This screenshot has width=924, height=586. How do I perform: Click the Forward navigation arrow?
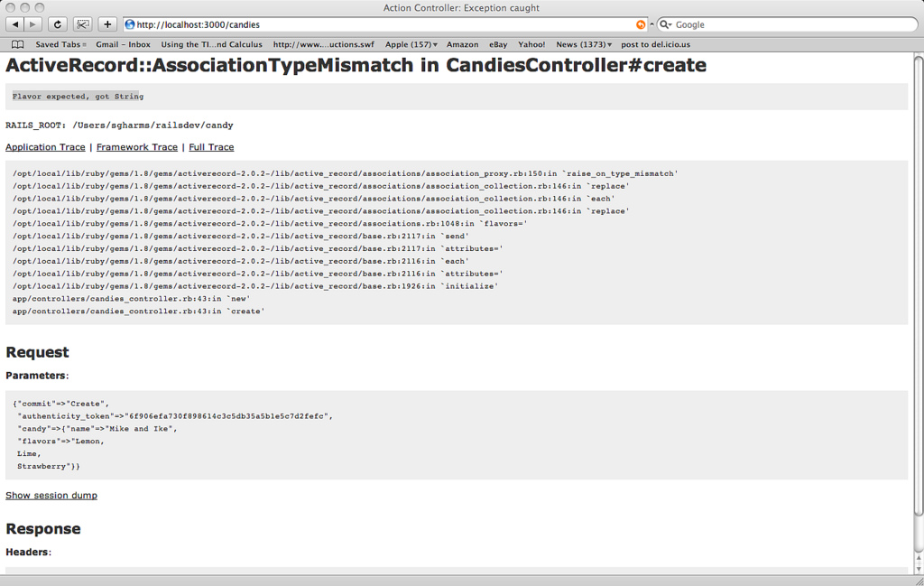[x=33, y=24]
